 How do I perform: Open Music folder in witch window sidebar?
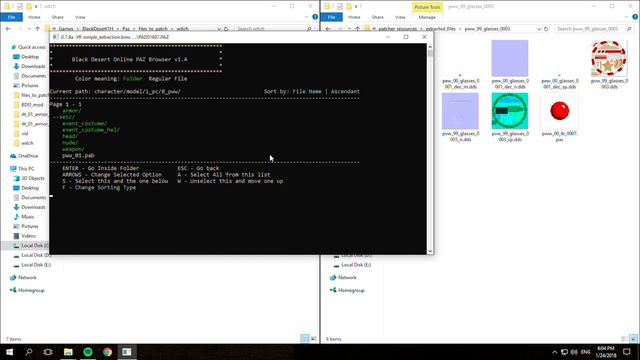tap(27, 217)
